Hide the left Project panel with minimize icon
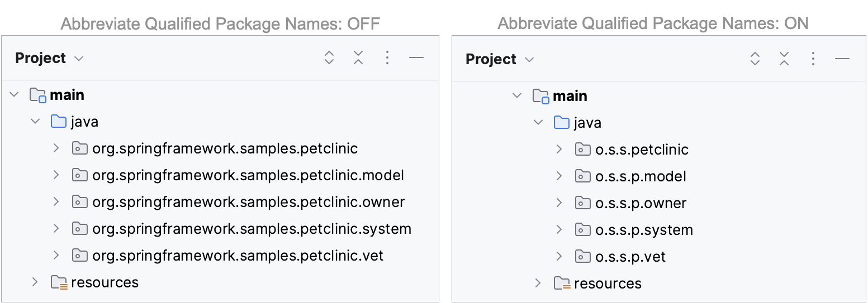868x303 pixels. 416,58
